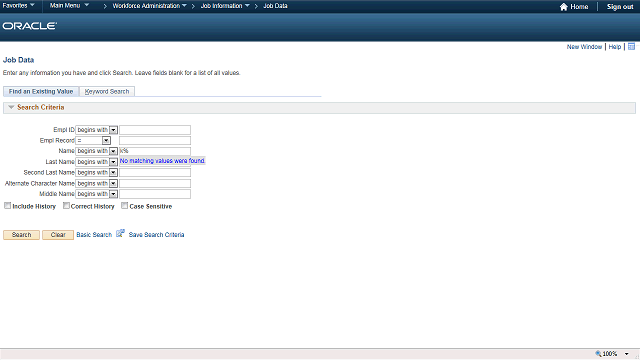640x360 pixels.
Task: Open the Help link
Action: (x=615, y=47)
